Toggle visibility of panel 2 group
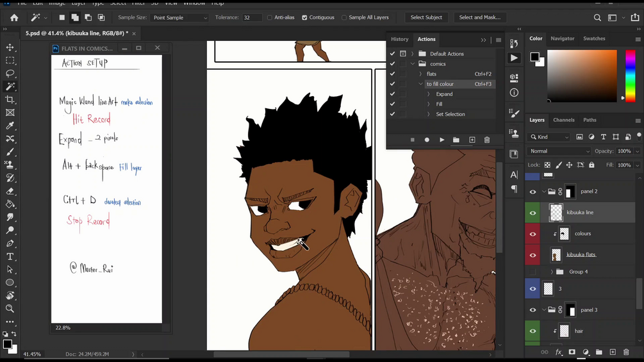 (x=533, y=192)
